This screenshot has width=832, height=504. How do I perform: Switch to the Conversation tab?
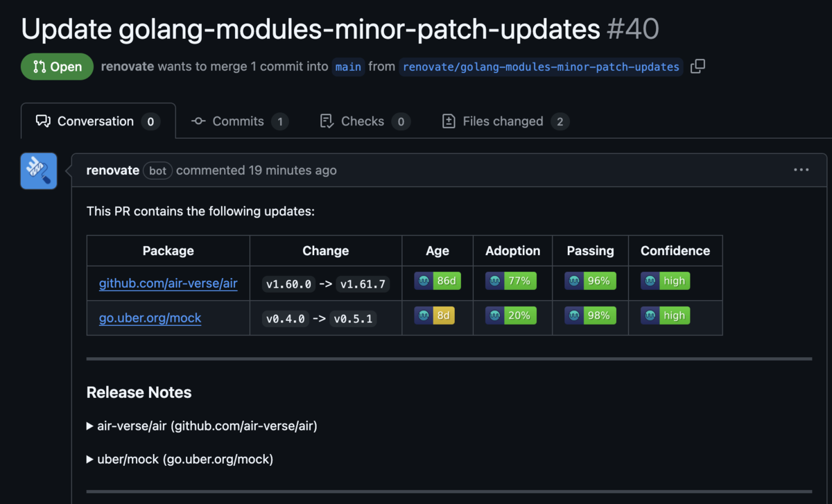tap(98, 121)
